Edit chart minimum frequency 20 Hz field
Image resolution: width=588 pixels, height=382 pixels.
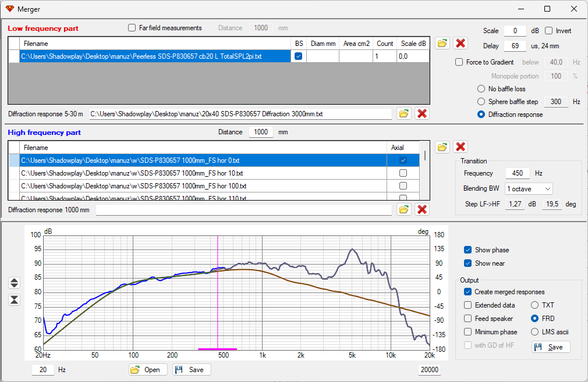pos(43,370)
